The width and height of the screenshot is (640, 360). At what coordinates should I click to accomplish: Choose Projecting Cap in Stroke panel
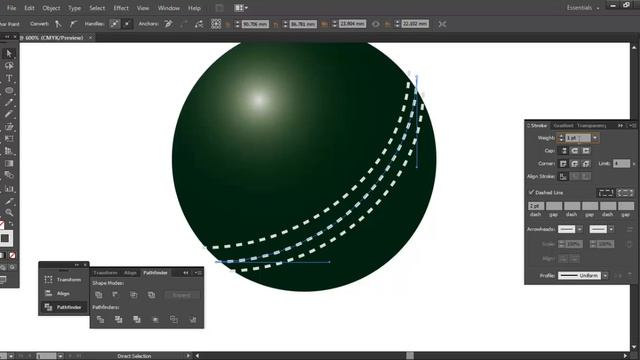586,151
